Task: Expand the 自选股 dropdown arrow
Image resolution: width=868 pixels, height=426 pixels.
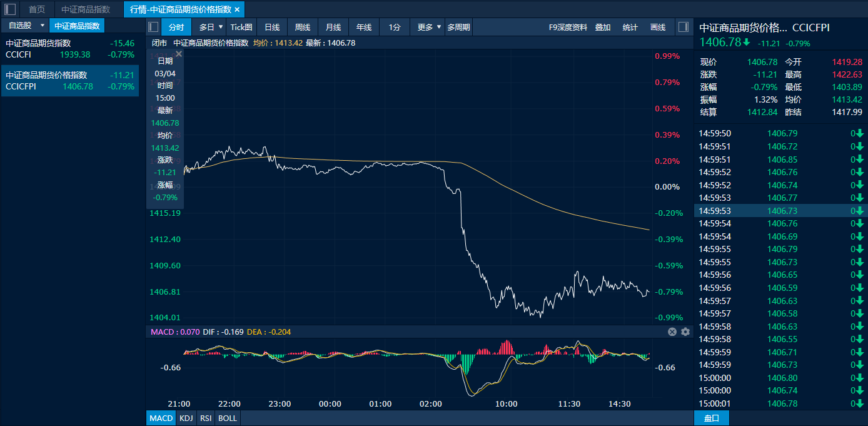Action: pyautogui.click(x=42, y=26)
